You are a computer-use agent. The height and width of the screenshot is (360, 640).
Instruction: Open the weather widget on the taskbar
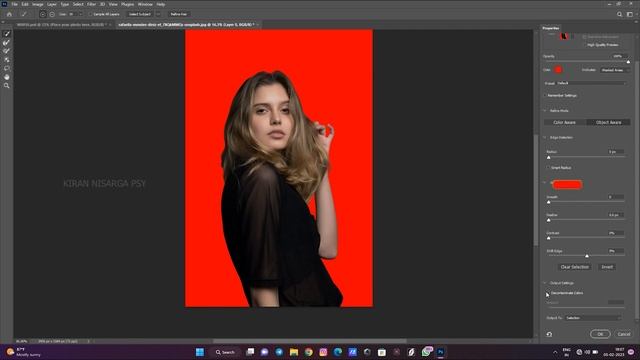[24, 352]
